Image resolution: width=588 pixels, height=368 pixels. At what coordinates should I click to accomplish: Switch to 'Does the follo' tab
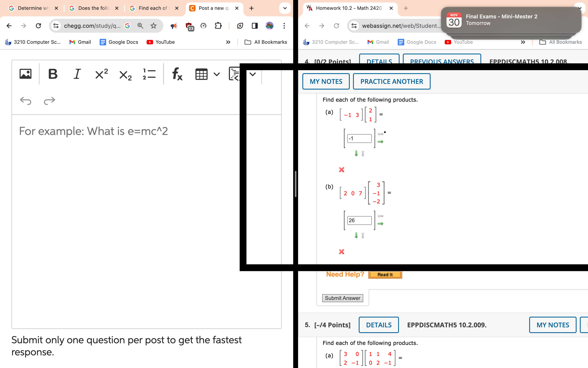point(94,8)
